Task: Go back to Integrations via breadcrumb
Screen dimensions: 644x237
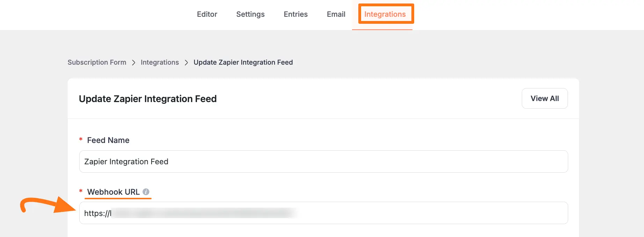Action: pos(160,62)
